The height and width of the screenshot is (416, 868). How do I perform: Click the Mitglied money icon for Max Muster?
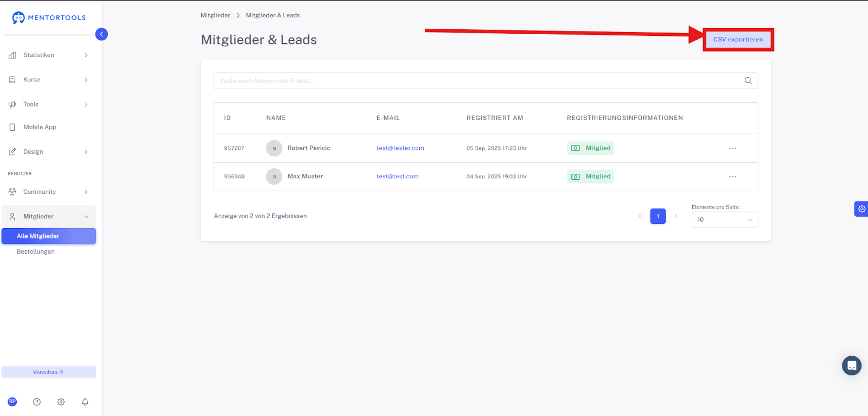(576, 177)
